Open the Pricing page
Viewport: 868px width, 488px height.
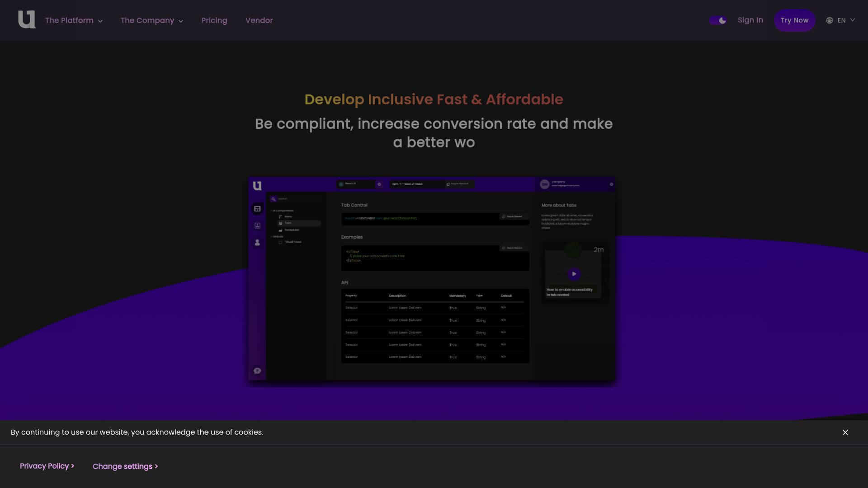pos(214,20)
